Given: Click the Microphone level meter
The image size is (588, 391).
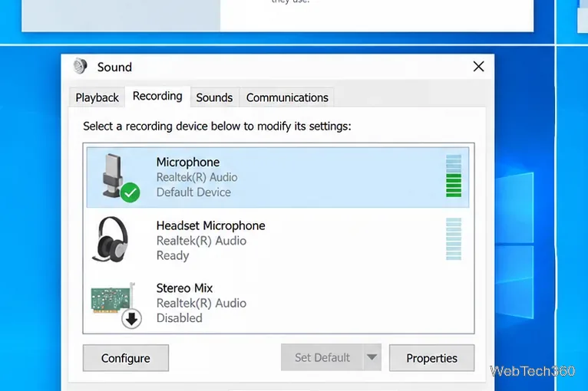Looking at the screenshot, I should [x=454, y=176].
